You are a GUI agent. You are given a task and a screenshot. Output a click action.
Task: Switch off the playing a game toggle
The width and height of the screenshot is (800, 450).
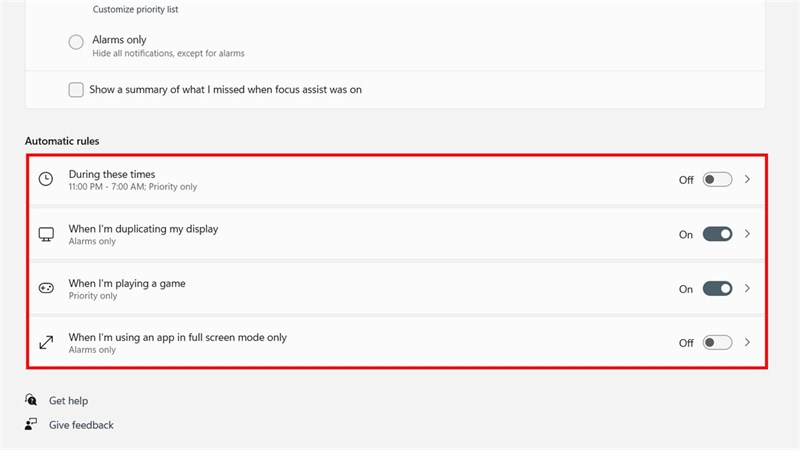717,289
